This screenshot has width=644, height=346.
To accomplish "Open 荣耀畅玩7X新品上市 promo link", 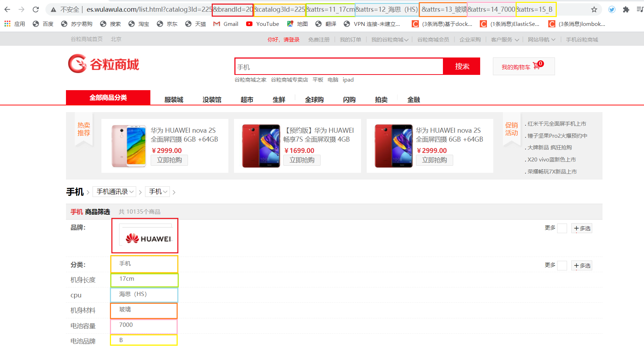I will click(x=552, y=172).
